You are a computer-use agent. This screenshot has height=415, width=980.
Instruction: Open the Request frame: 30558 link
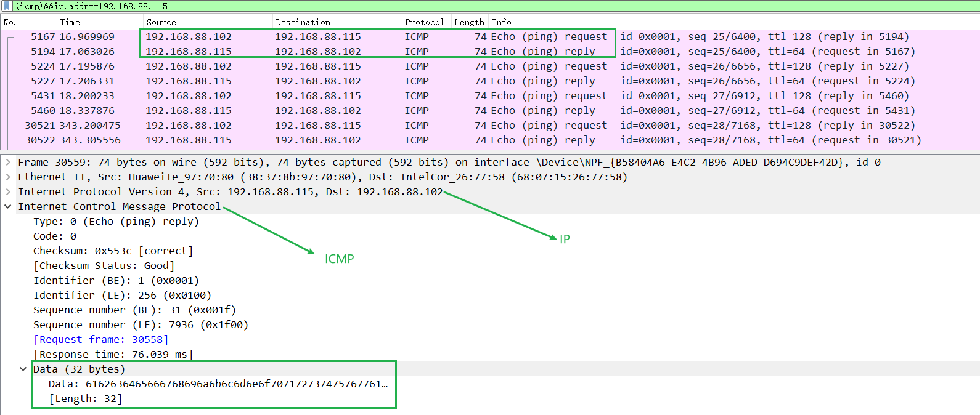tap(101, 339)
